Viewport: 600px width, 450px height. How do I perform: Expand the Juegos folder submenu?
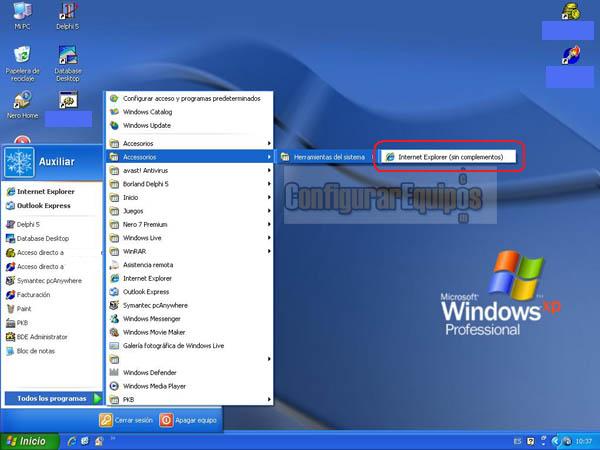(x=189, y=211)
